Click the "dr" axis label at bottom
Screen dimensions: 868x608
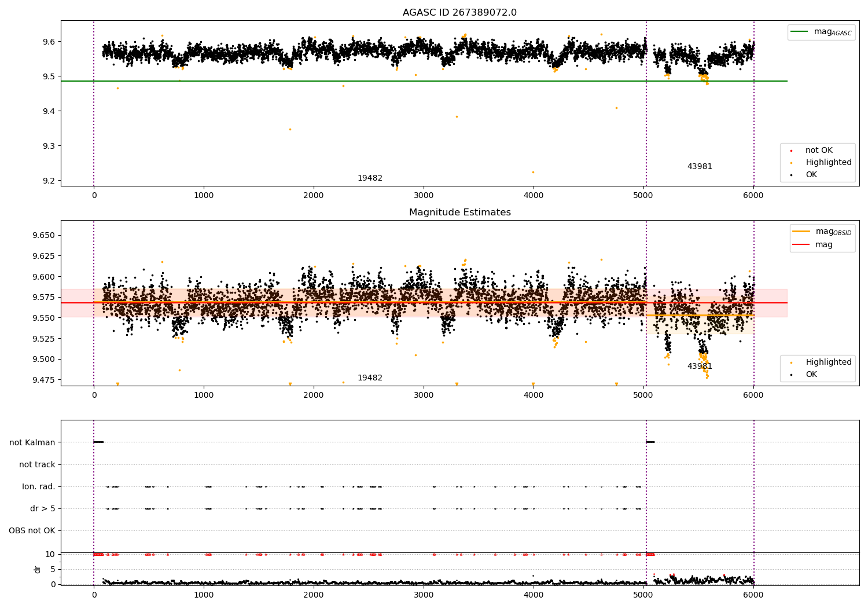point(38,569)
